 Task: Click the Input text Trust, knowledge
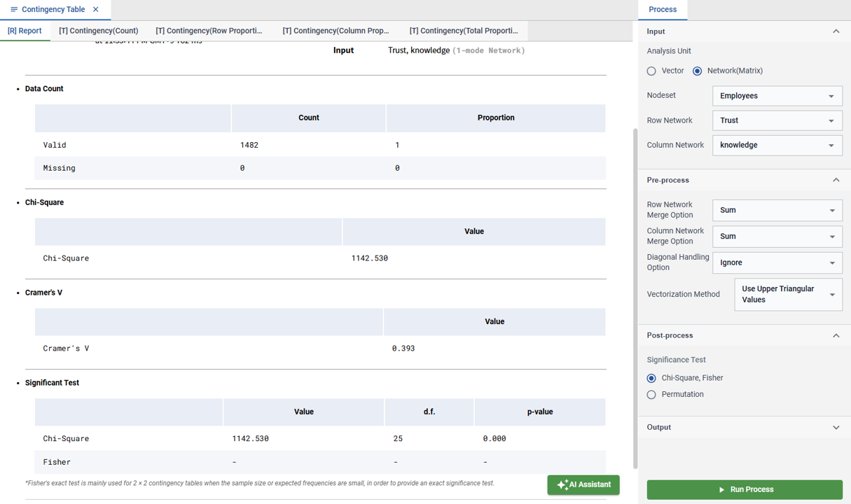(x=419, y=50)
